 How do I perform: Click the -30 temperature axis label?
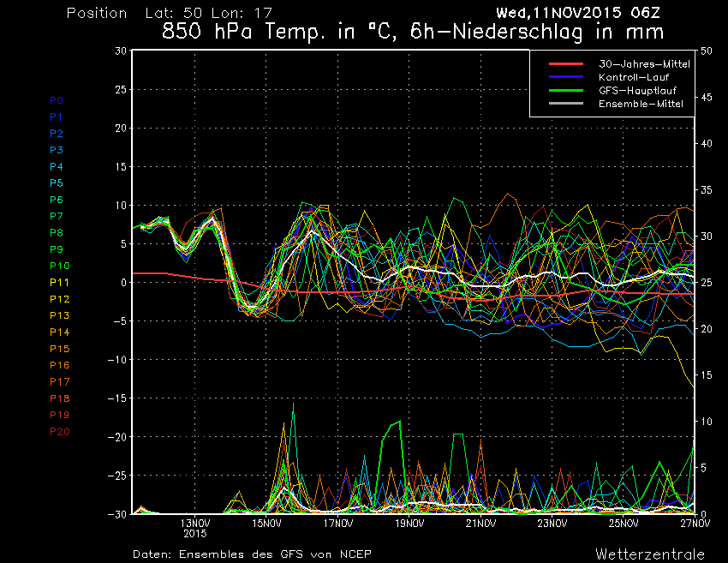click(117, 514)
